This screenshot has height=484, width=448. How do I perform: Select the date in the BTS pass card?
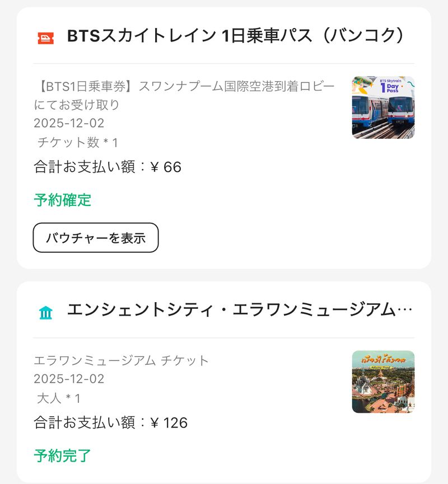pos(69,123)
